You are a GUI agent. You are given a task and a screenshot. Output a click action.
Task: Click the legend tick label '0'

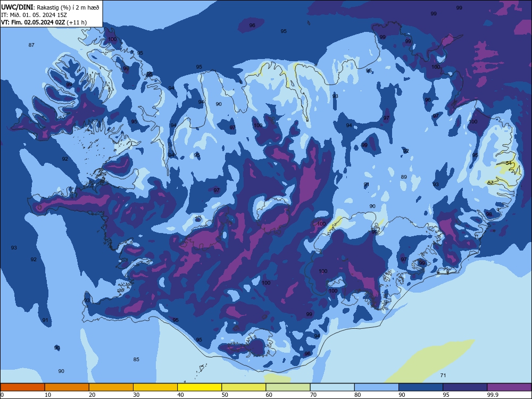click(2, 395)
